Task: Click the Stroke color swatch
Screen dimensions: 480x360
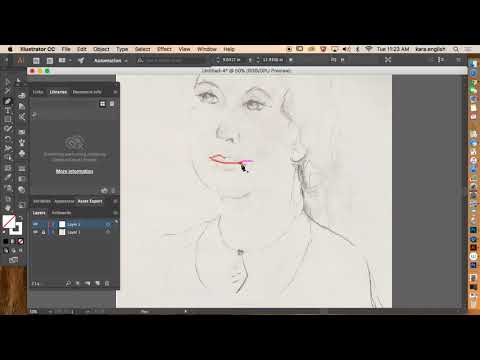Action: [16, 229]
